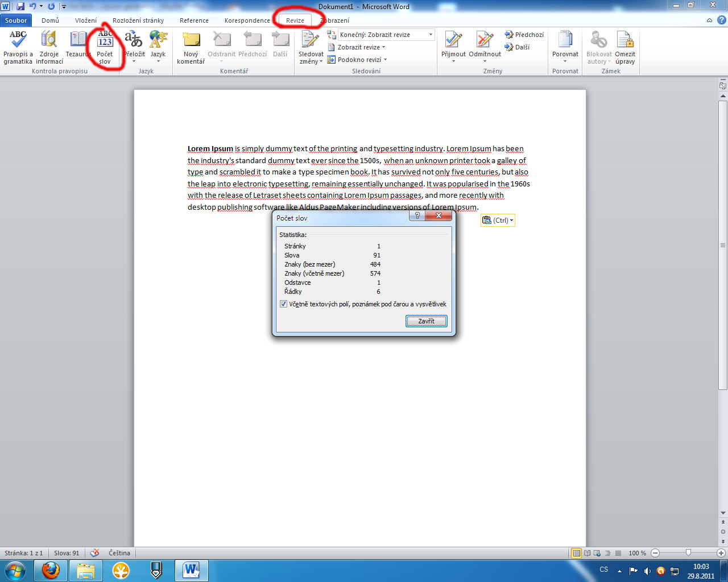Switch to Full Screen Reading view

[x=587, y=553]
